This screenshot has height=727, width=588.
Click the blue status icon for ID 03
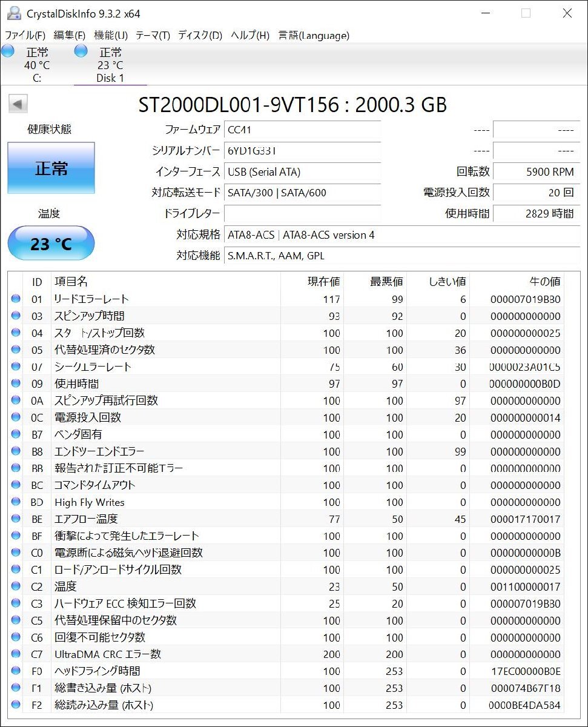coord(16,316)
